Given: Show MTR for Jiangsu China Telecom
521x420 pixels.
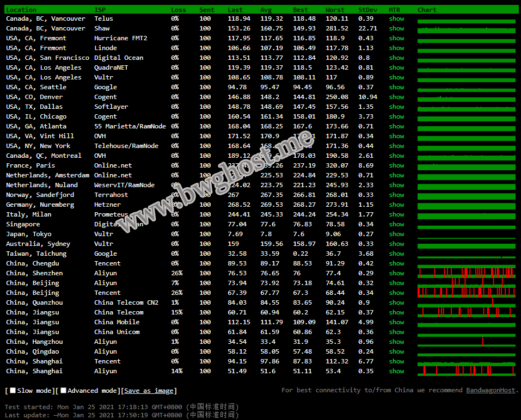Looking at the screenshot, I should [x=397, y=312].
